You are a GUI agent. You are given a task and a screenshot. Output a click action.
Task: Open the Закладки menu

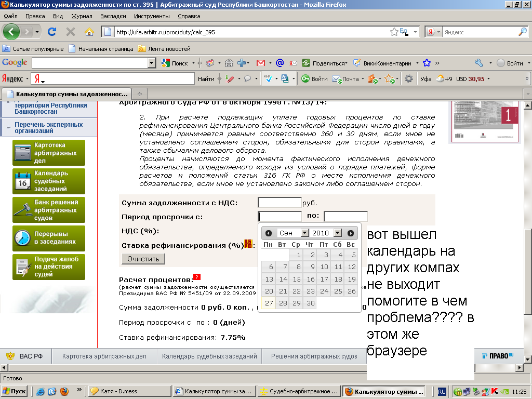click(x=113, y=16)
